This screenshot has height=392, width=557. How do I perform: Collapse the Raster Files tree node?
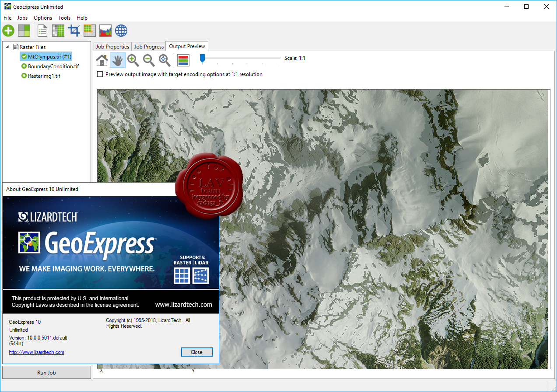(7, 47)
